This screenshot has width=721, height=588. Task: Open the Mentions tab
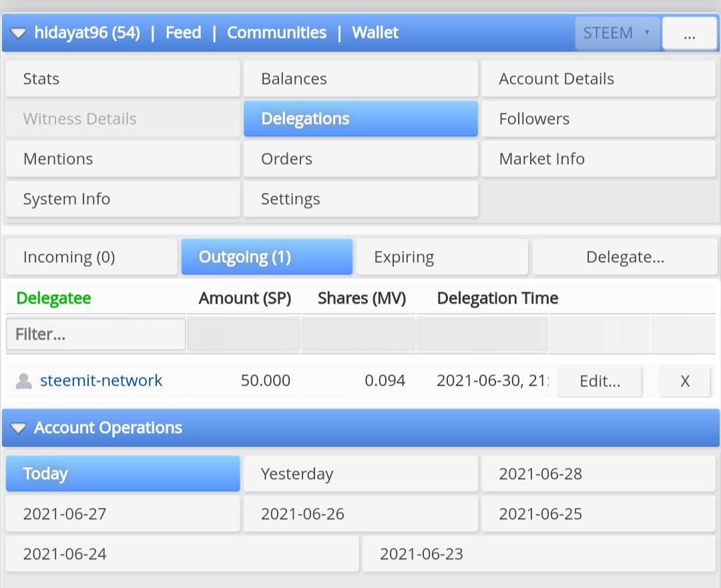click(123, 159)
